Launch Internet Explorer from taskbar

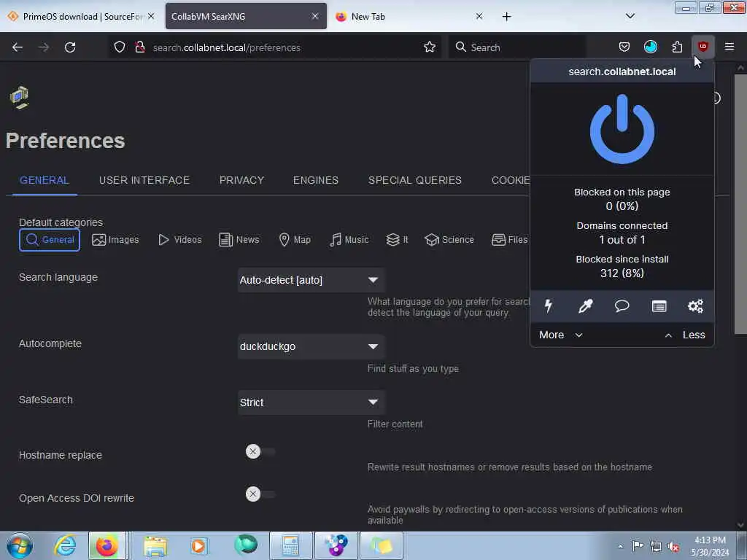(65, 545)
